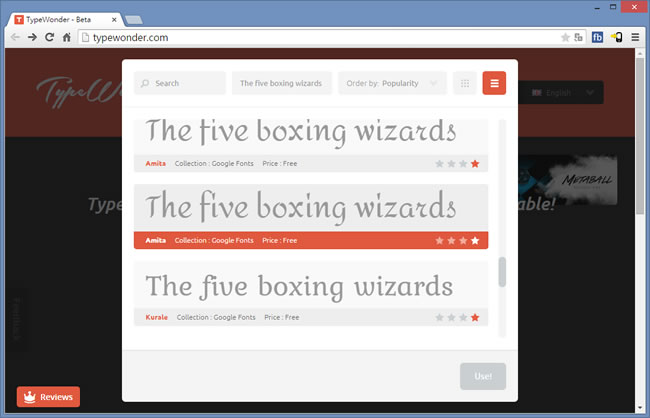Reload the typewonder.com page

click(x=49, y=37)
